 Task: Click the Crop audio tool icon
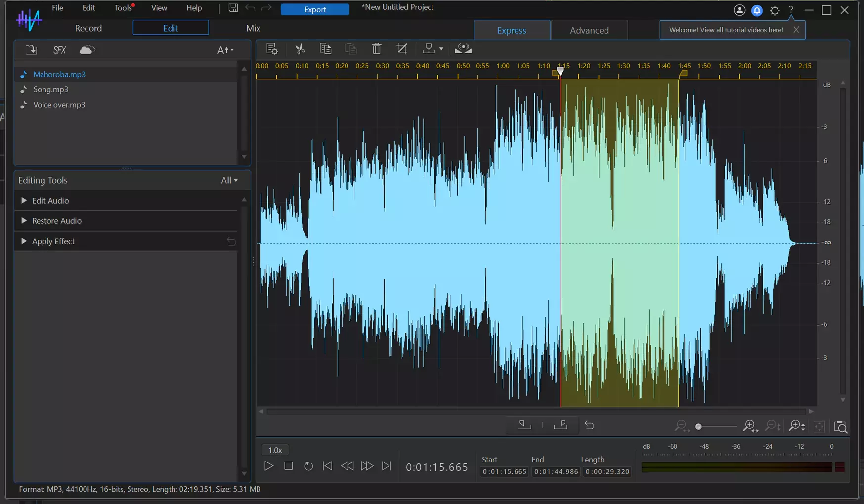coord(402,49)
